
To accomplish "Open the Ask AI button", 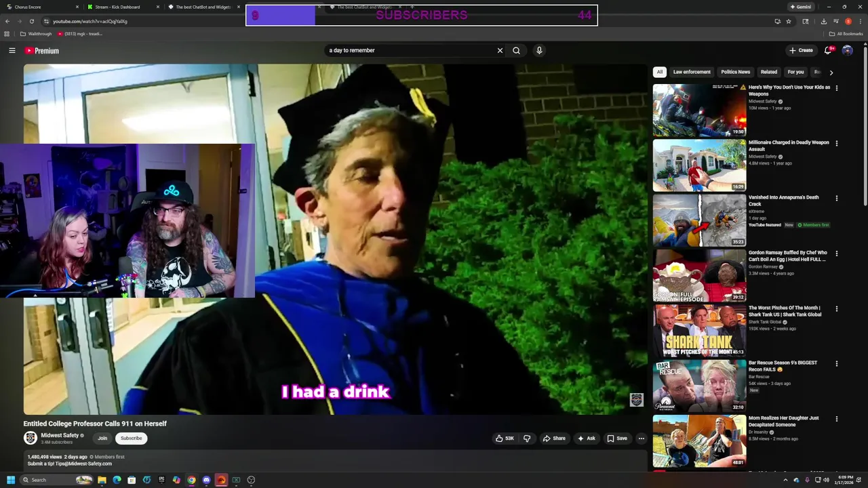I will click(x=586, y=439).
